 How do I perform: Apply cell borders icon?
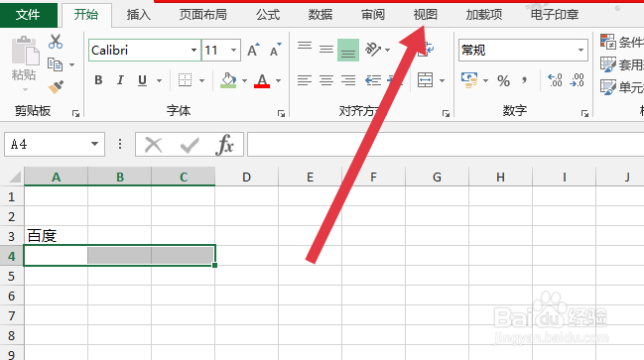pyautogui.click(x=185, y=80)
